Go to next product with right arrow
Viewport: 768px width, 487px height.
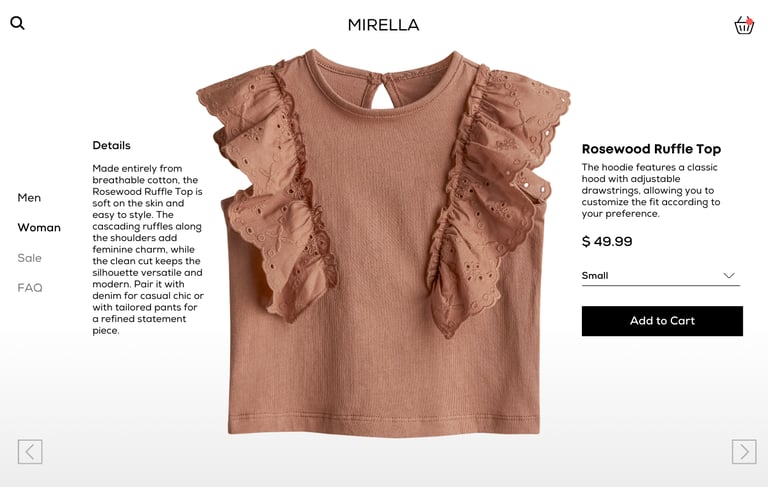tap(744, 451)
